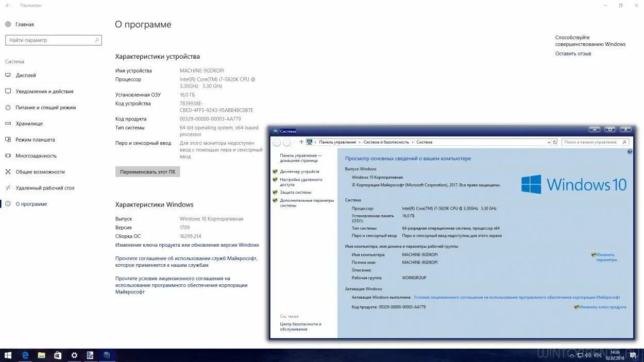Open File Explorer from the taskbar

pyautogui.click(x=41, y=355)
